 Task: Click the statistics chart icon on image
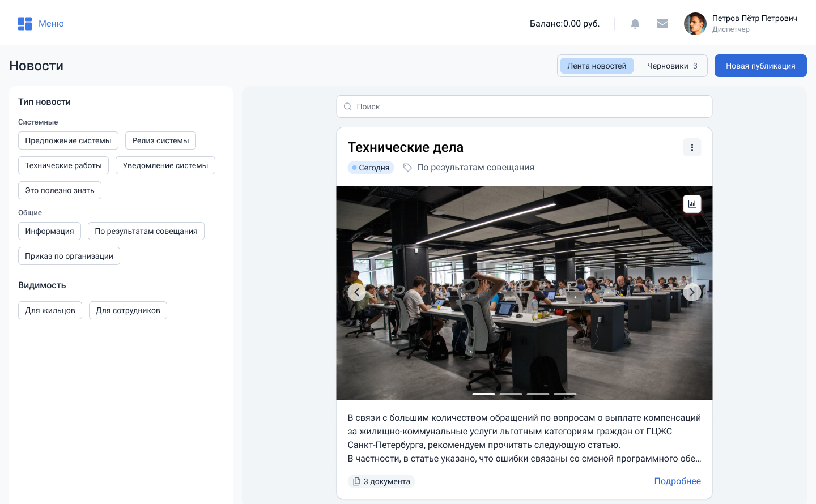coord(692,204)
